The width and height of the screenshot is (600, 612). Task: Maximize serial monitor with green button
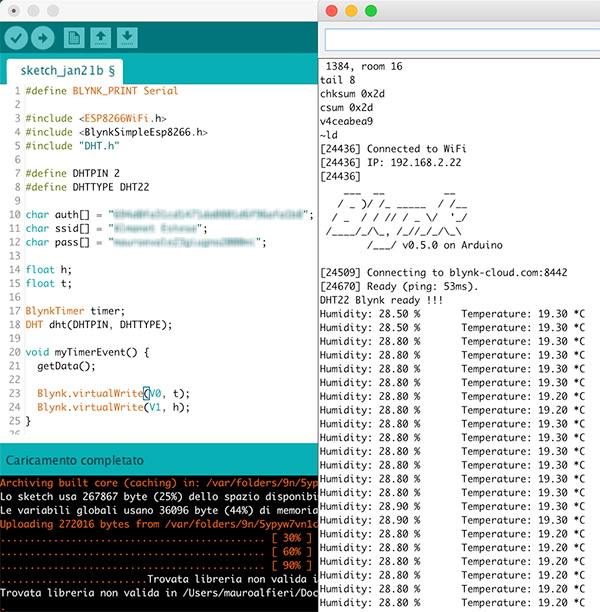pos(371,11)
